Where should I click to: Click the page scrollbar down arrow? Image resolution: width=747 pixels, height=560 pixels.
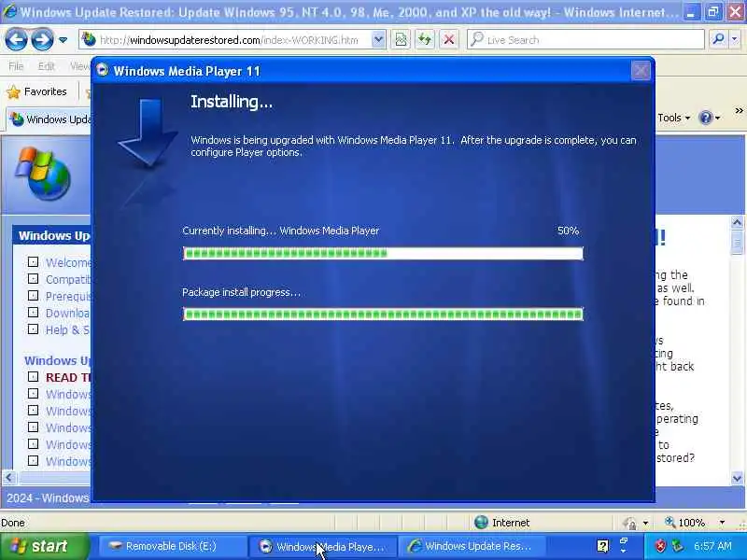point(737,478)
